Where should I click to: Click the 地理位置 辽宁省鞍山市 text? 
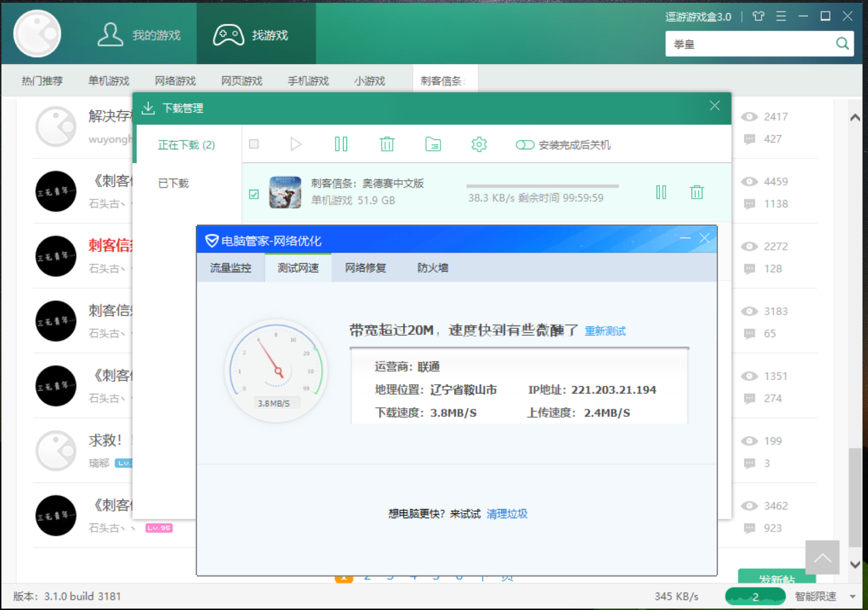point(436,390)
